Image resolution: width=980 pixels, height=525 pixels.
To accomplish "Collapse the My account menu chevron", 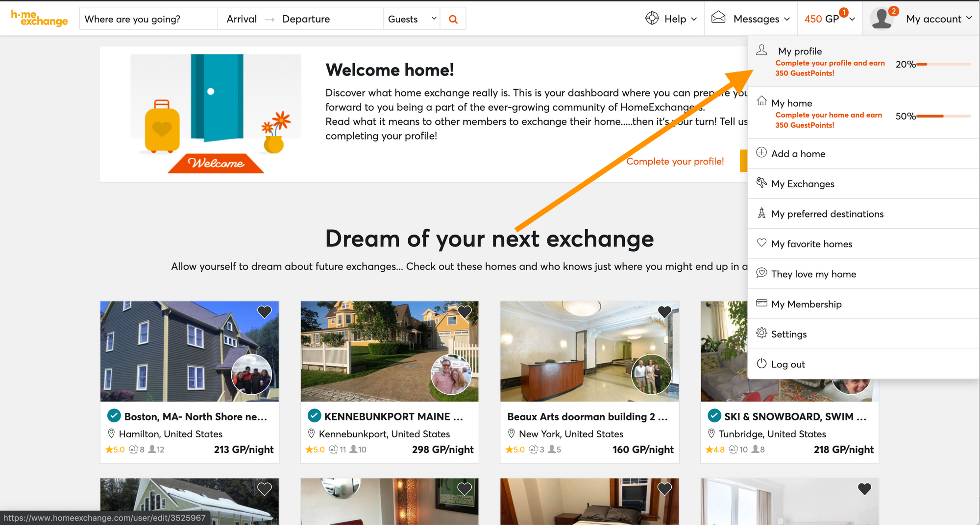I will point(969,19).
